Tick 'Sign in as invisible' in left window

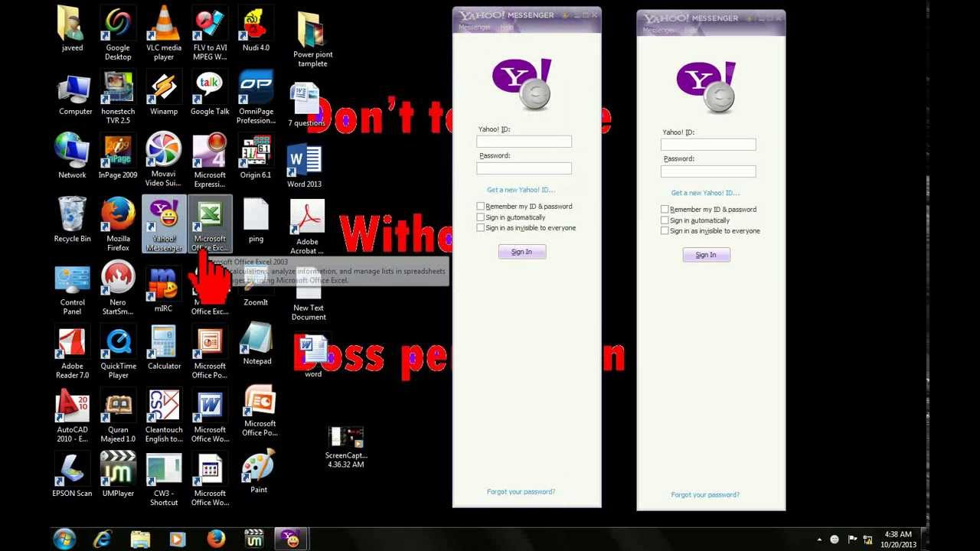click(481, 228)
